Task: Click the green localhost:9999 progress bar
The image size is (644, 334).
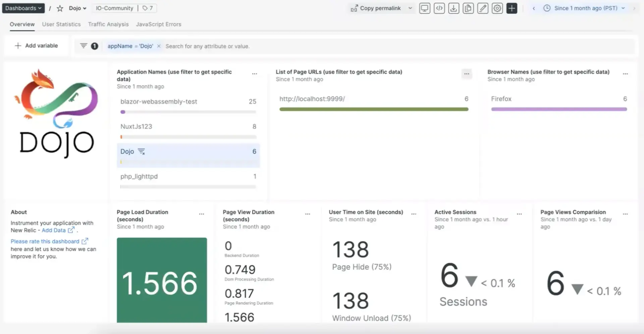Action: [374, 109]
